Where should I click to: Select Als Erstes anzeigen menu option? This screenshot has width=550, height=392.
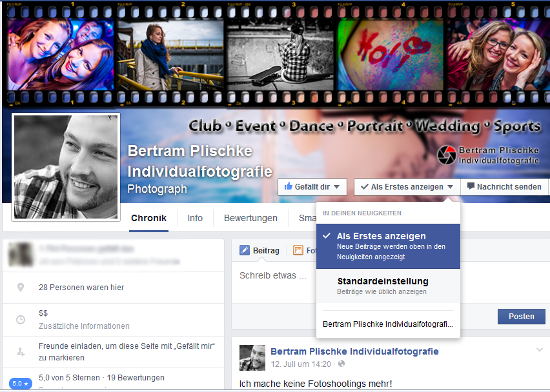[x=388, y=246]
